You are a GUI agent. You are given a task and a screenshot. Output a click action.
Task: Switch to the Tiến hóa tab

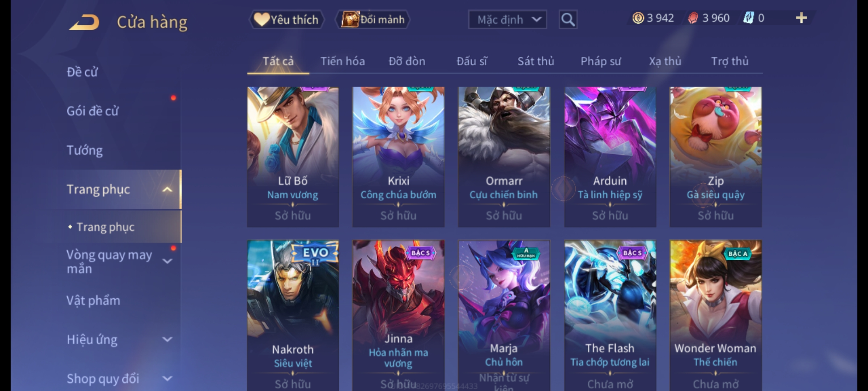(342, 61)
